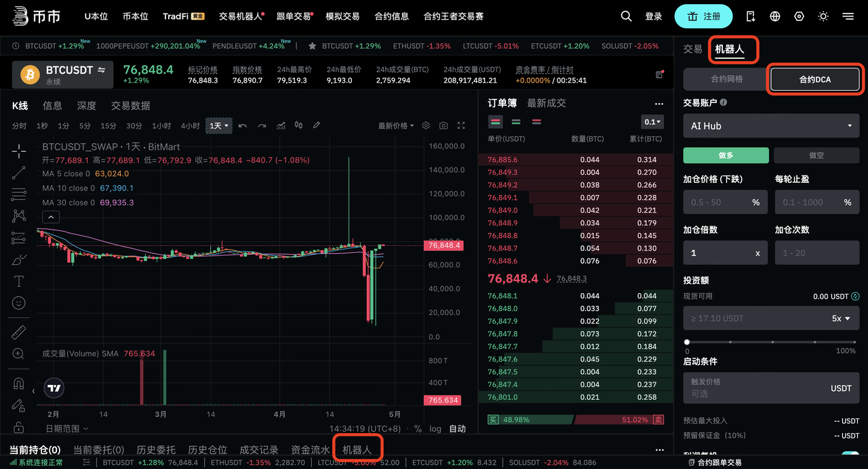This screenshot has width=868, height=469.
Task: Open the U本位 menu
Action: (96, 16)
